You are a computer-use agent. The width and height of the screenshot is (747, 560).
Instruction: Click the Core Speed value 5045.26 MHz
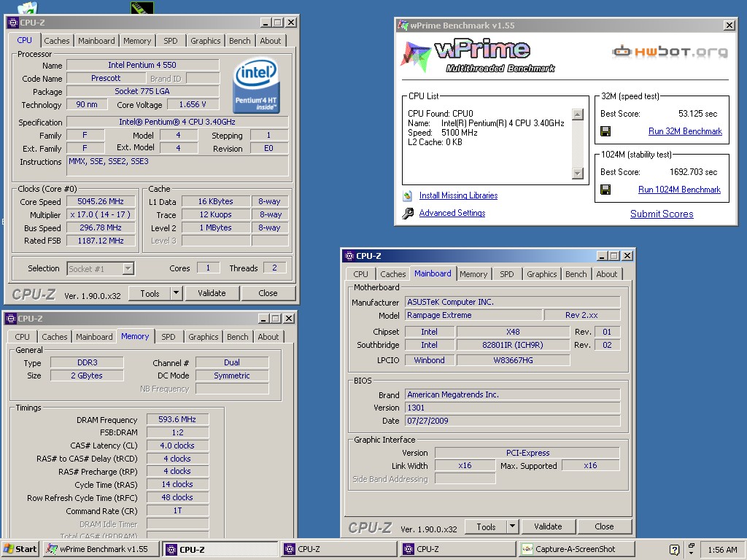tap(101, 201)
